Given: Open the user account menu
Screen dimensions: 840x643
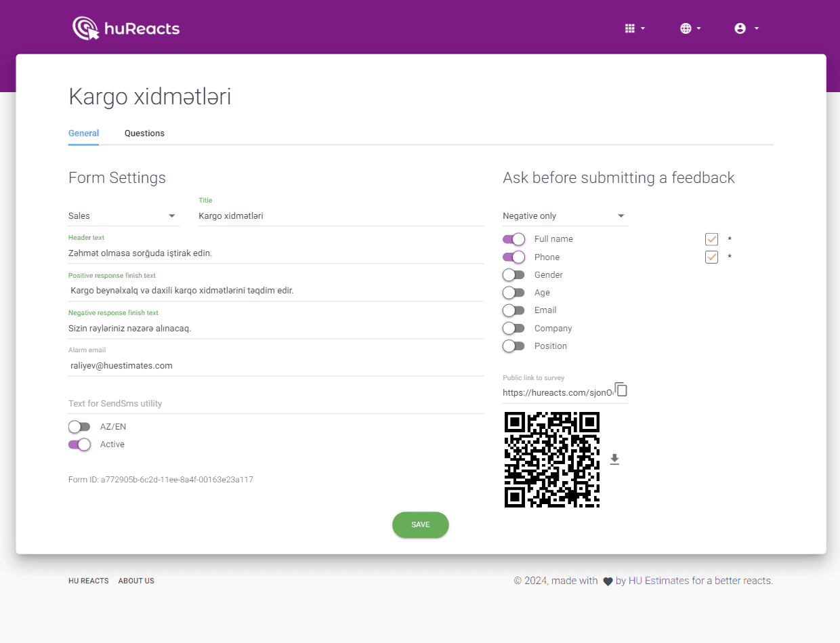Looking at the screenshot, I should 746,28.
